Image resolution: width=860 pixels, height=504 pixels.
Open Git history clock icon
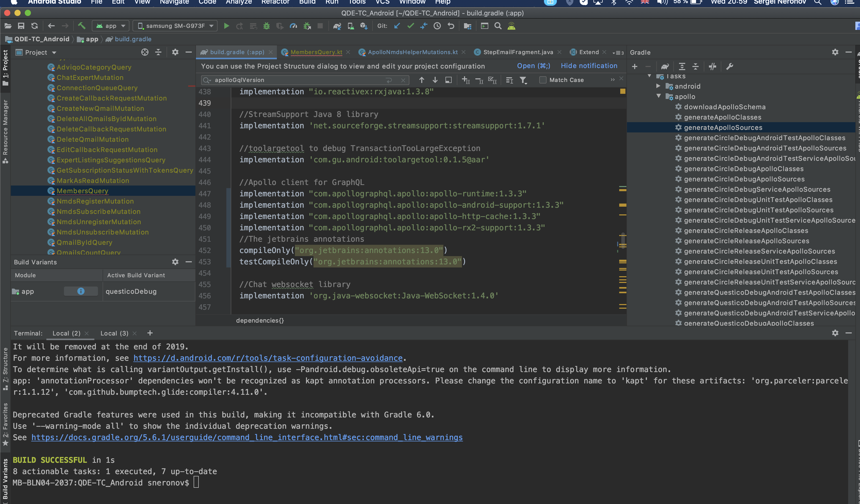[437, 26]
